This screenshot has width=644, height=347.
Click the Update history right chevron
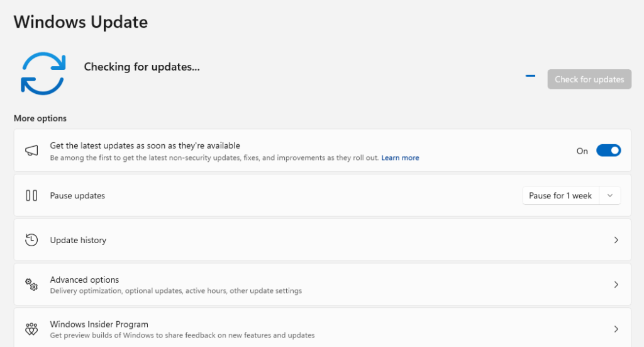(x=616, y=240)
